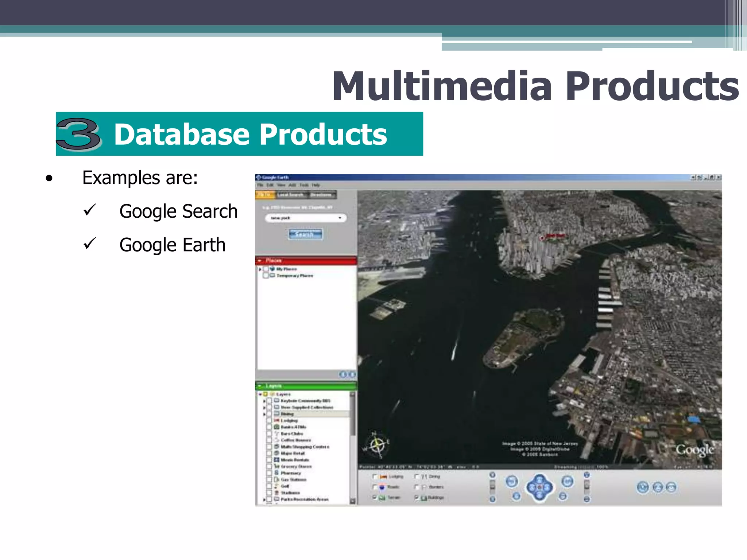Click the Layers panel vertical scrollbar

353,448
